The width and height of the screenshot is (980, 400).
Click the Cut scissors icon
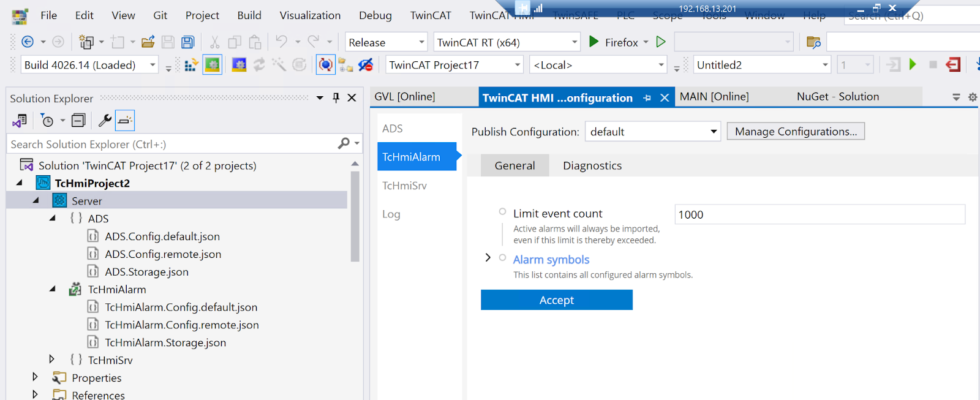[214, 42]
